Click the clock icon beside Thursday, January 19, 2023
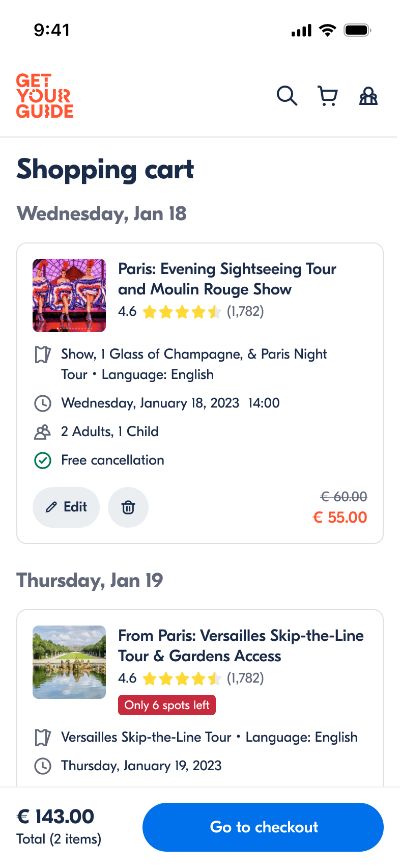Viewport: 400px width, 868px height. (x=43, y=766)
